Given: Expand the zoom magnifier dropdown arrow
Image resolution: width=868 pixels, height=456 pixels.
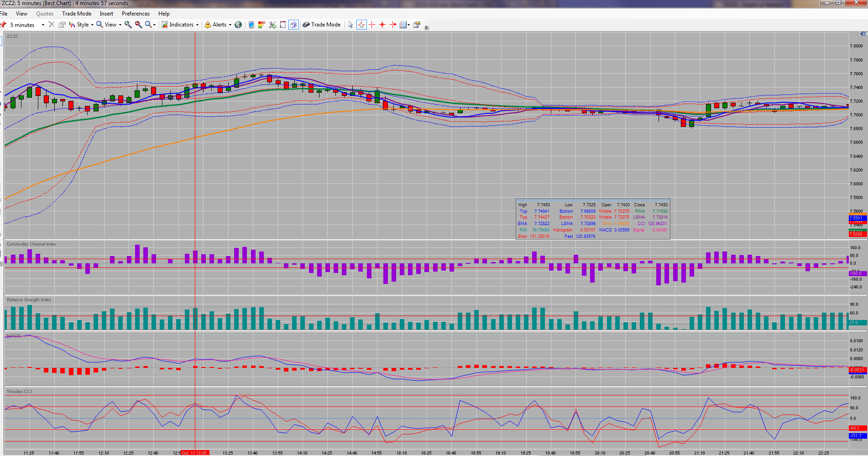Looking at the screenshot, I should point(154,25).
